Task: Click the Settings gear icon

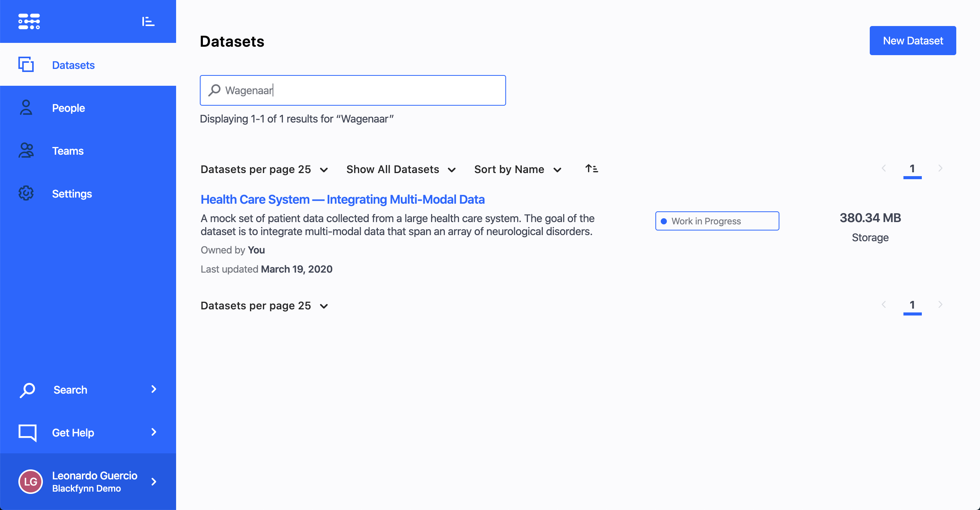Action: (26, 193)
